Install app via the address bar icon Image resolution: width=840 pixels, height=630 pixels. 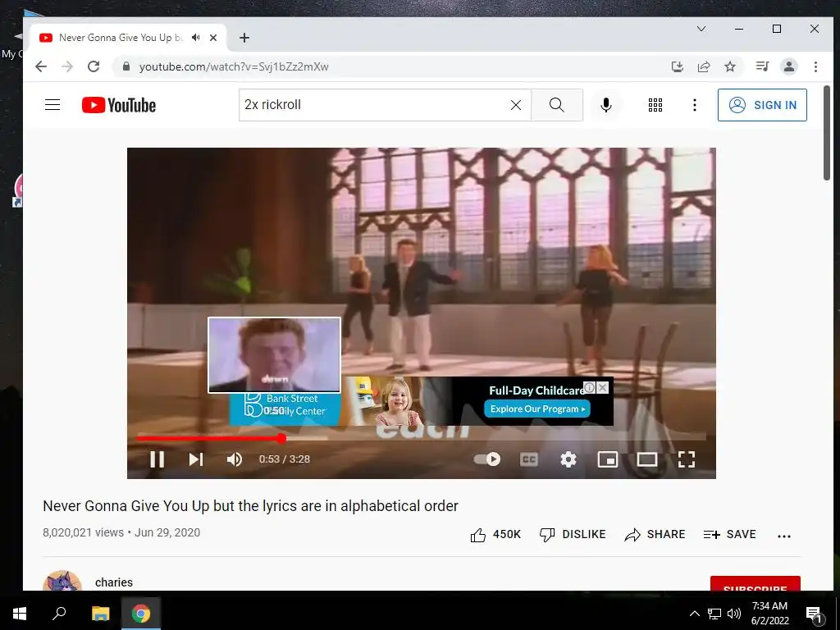677,66
